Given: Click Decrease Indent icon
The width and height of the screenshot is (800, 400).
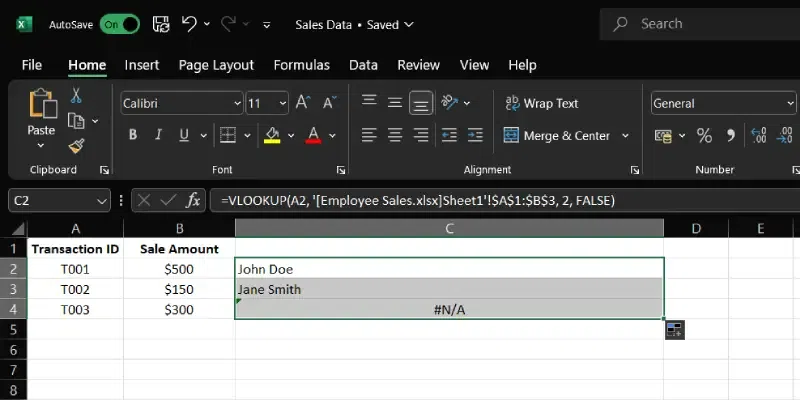Looking at the screenshot, I should click(449, 135).
